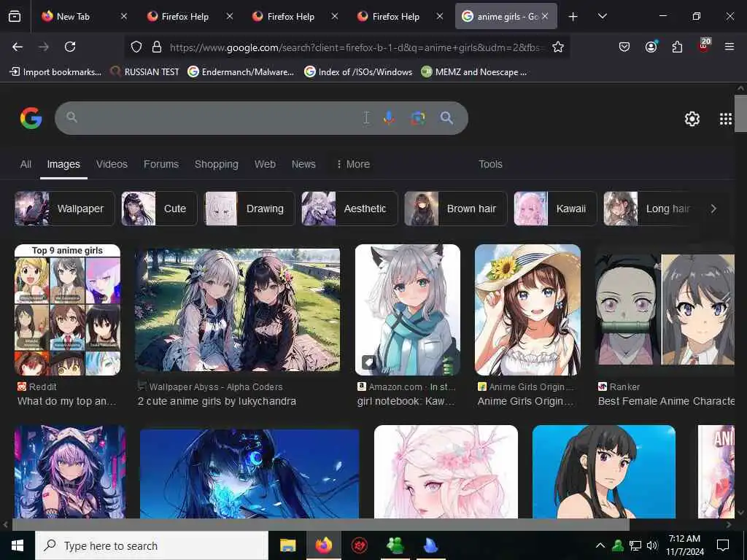Open Best Female Anime Characters Ranker link
The height and width of the screenshot is (560, 747).
tap(666, 402)
